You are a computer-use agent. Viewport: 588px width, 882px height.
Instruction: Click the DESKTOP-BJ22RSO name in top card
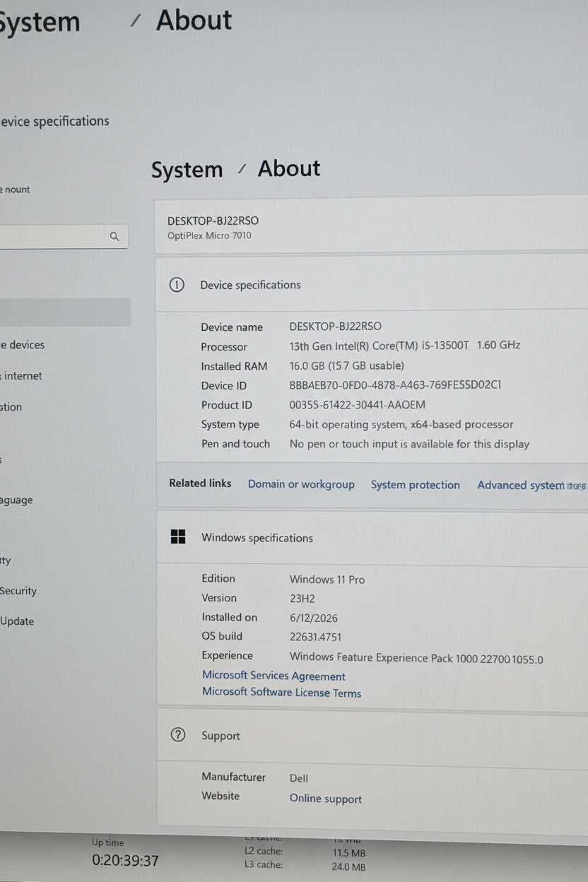click(213, 220)
